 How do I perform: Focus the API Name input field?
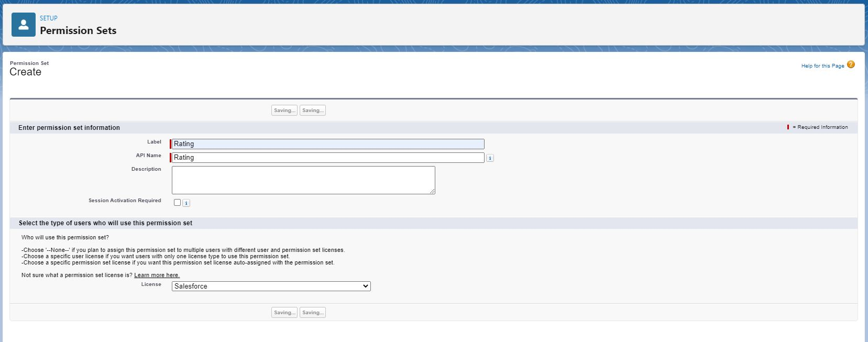point(328,158)
